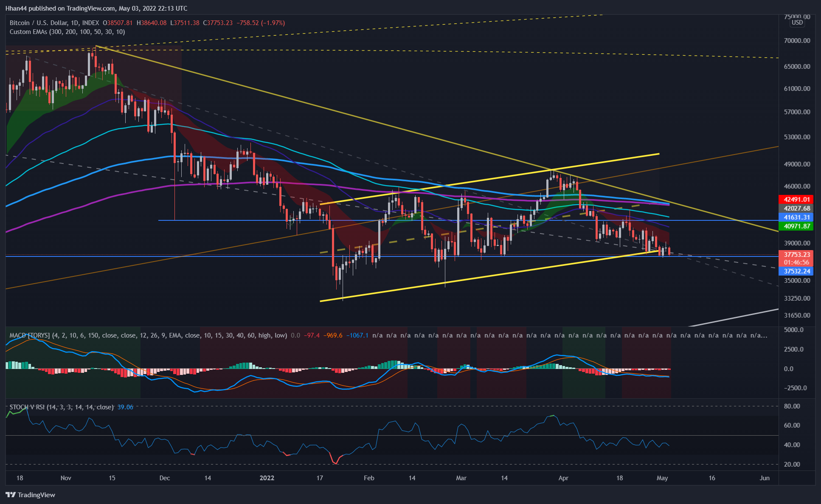Screen dimensions: 821x504
Task: Click the 33250.00 price axis label
Action: point(797,298)
